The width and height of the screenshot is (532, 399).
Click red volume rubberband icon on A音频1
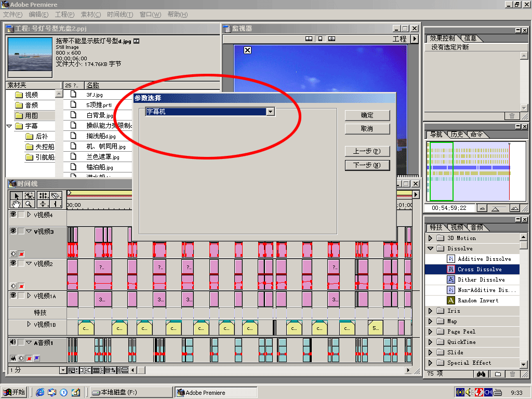point(29,358)
